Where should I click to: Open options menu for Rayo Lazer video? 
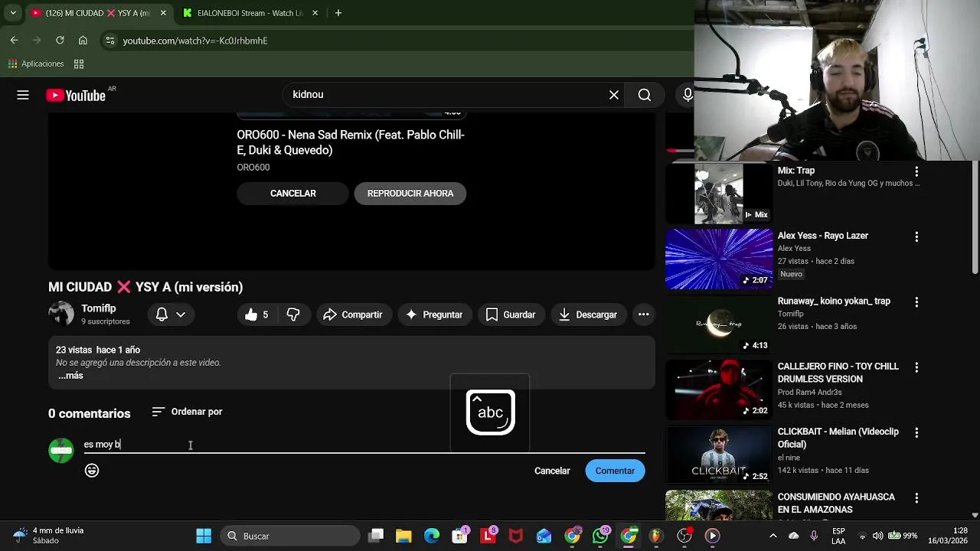[x=916, y=237]
